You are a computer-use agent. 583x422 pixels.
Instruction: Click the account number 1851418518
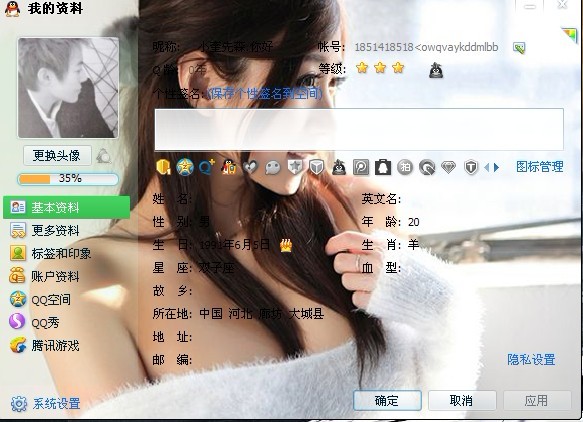(x=384, y=47)
